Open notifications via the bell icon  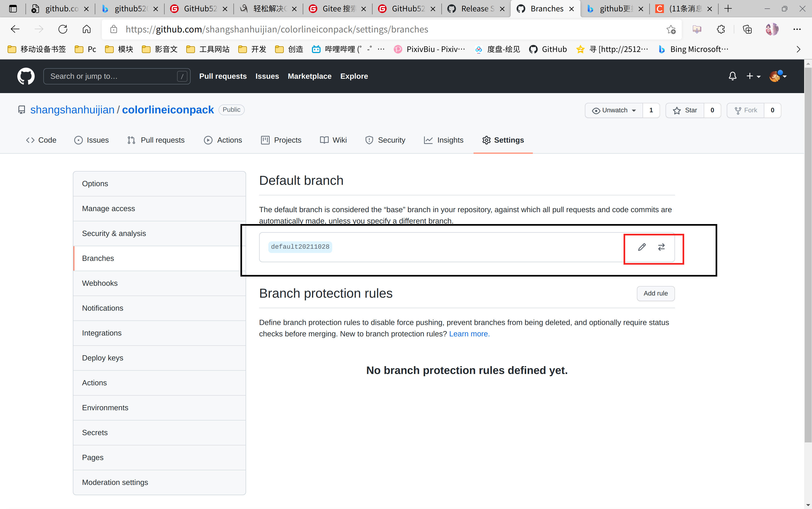coord(732,76)
